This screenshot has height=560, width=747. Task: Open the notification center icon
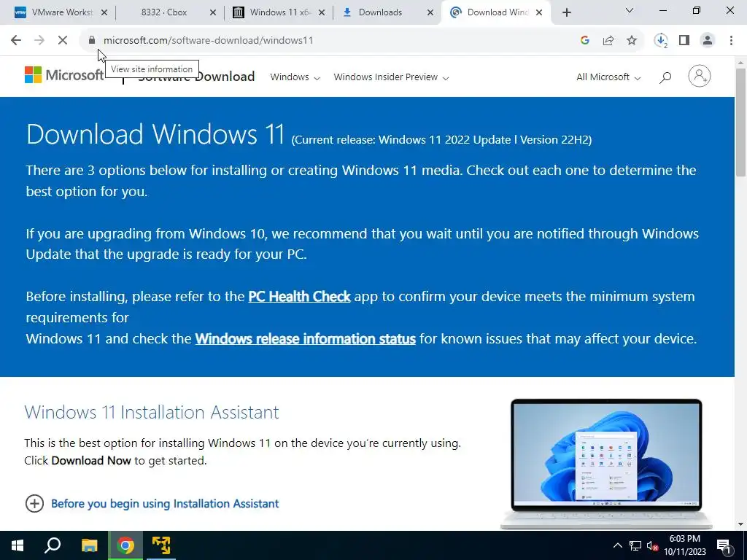724,545
